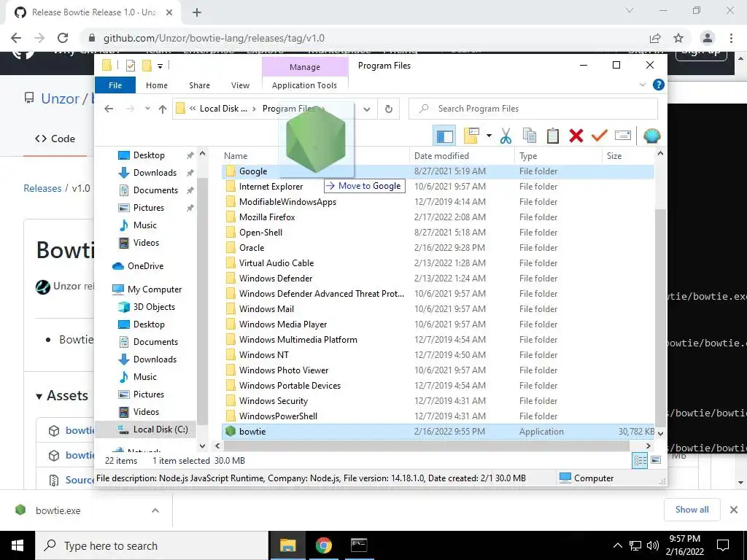Sort by the Date modified column header
The width and height of the screenshot is (747, 560).
tap(441, 156)
